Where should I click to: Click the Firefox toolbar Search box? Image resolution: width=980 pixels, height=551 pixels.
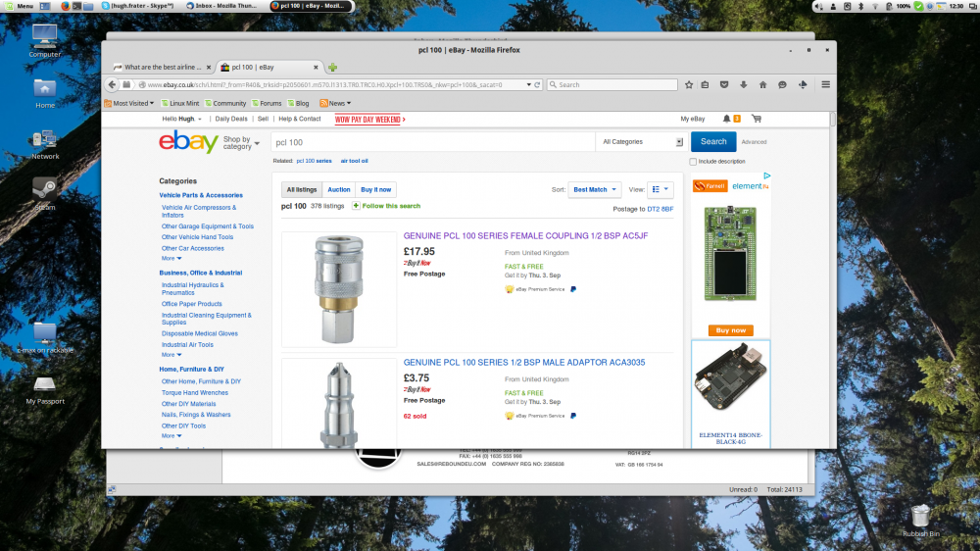(x=612, y=84)
